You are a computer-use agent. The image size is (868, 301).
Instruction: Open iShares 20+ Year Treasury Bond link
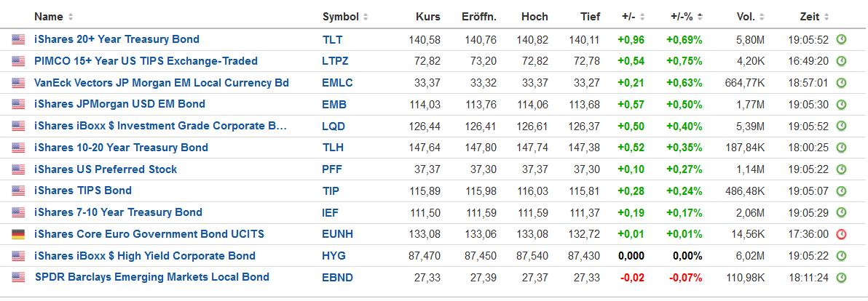[117, 39]
